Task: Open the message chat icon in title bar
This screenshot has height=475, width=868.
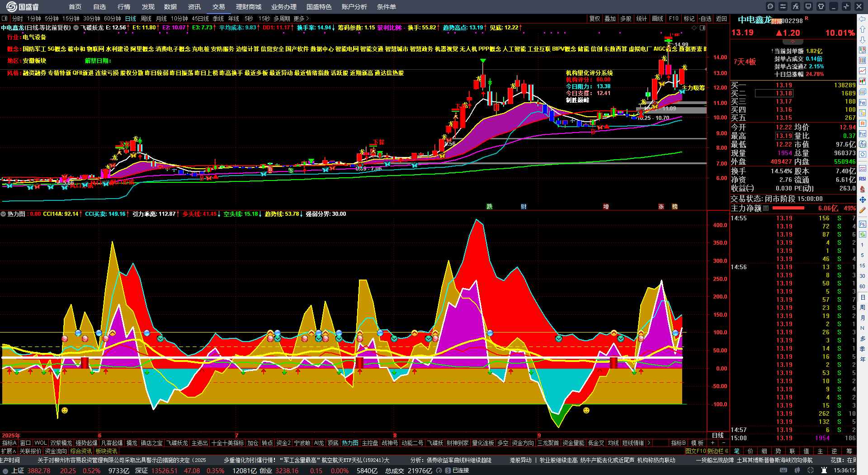Action: [x=770, y=6]
